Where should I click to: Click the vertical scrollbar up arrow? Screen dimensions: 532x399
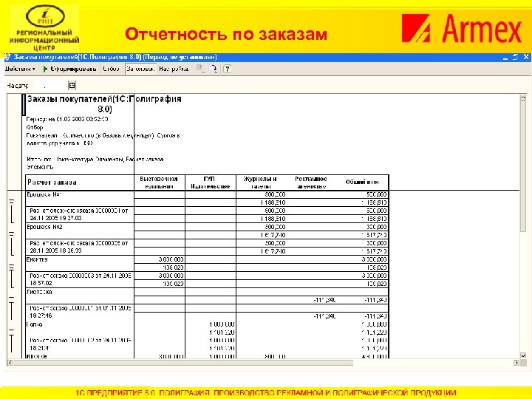click(523, 98)
